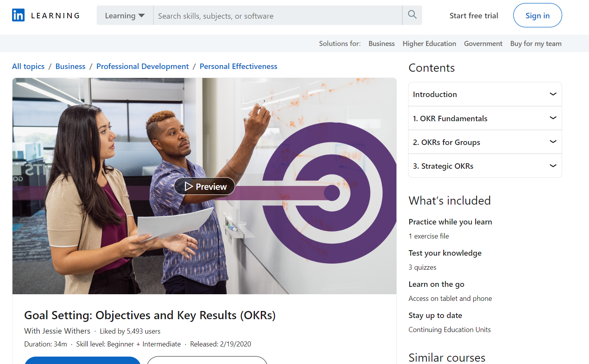Click the Sign in button
The image size is (589, 364).
tap(537, 15)
